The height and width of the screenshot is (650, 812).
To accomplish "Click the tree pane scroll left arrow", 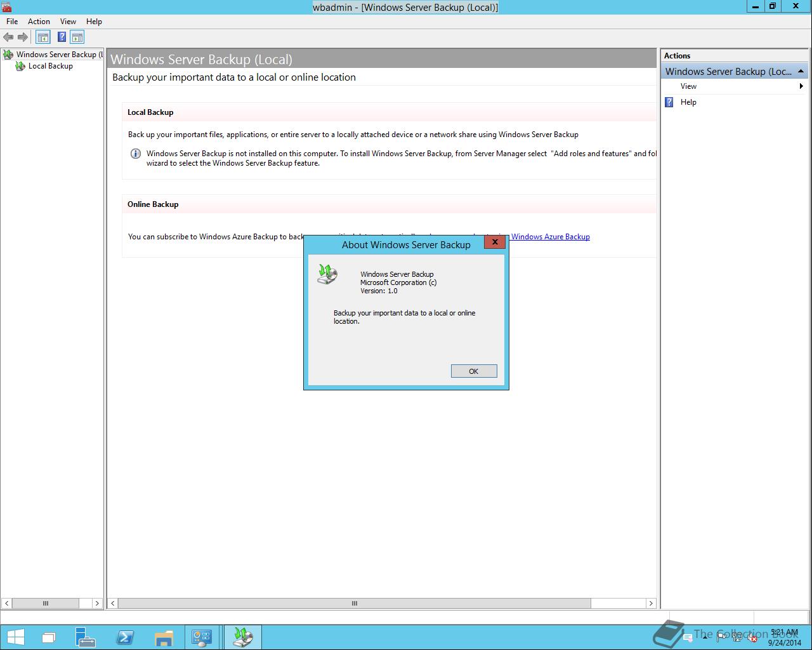I will pyautogui.click(x=7, y=603).
